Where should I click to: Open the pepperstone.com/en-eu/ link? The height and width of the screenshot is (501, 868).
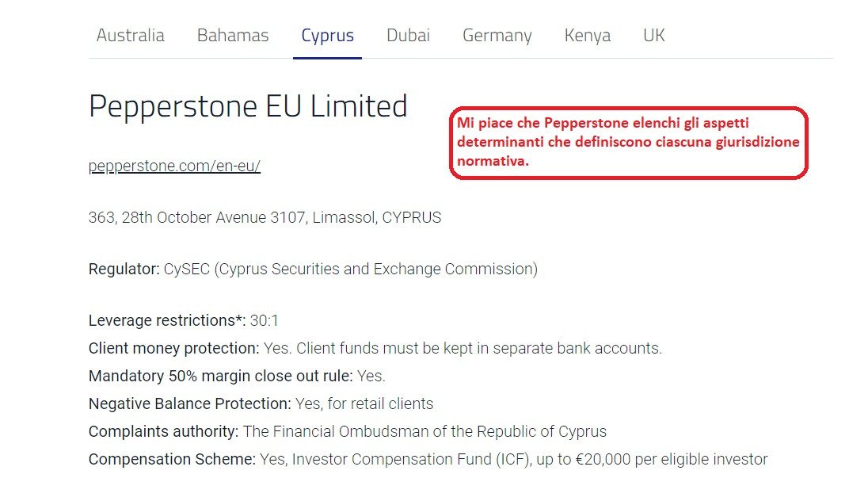173,166
